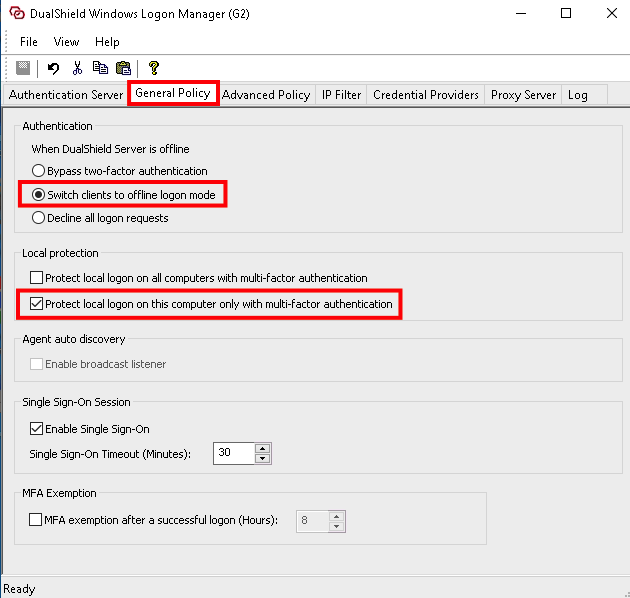This screenshot has width=630, height=598.
Task: Click the yellow Help question mark icon
Action: point(153,68)
